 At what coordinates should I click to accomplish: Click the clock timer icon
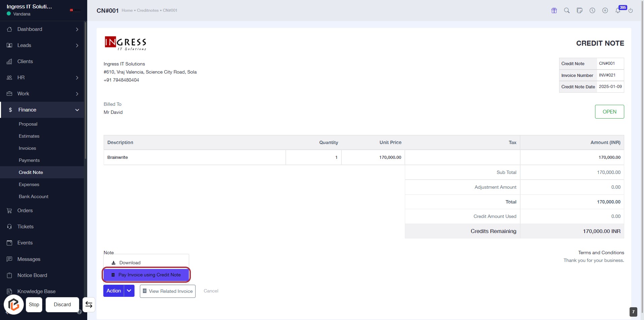tap(592, 10)
